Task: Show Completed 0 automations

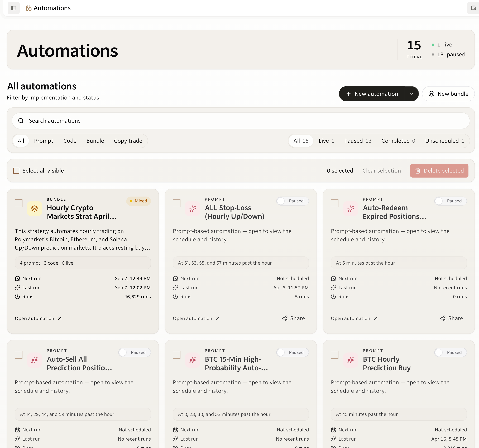Action: (x=398, y=141)
